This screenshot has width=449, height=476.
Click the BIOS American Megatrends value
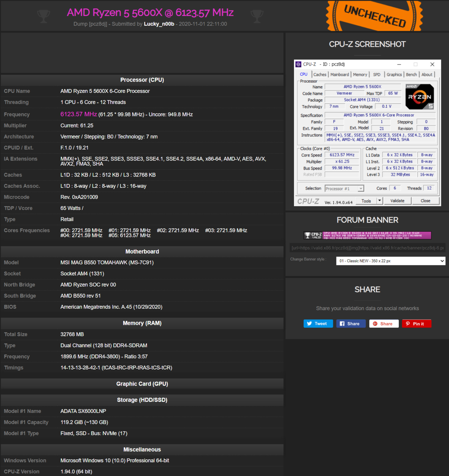point(111,307)
